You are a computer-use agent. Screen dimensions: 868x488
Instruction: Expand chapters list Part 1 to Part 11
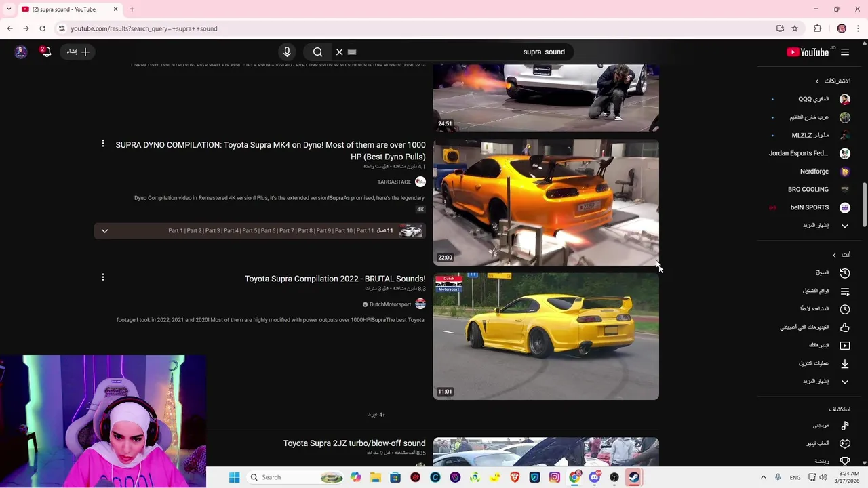coord(104,231)
